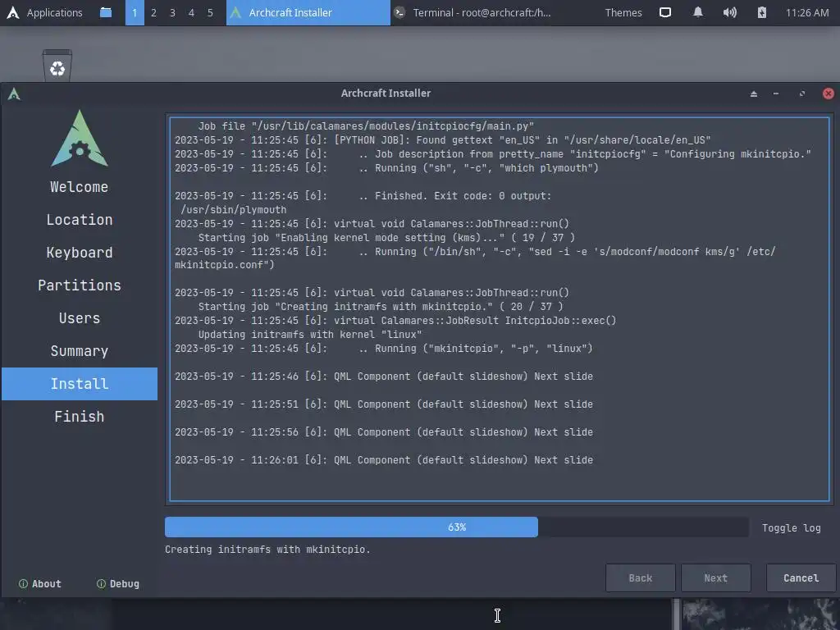Select the Location step in sidebar

tap(80, 220)
